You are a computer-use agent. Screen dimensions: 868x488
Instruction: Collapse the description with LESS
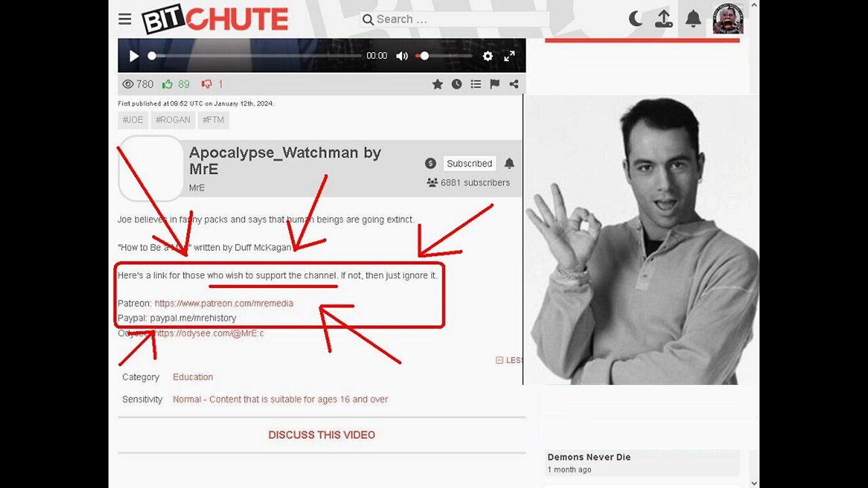coord(509,360)
